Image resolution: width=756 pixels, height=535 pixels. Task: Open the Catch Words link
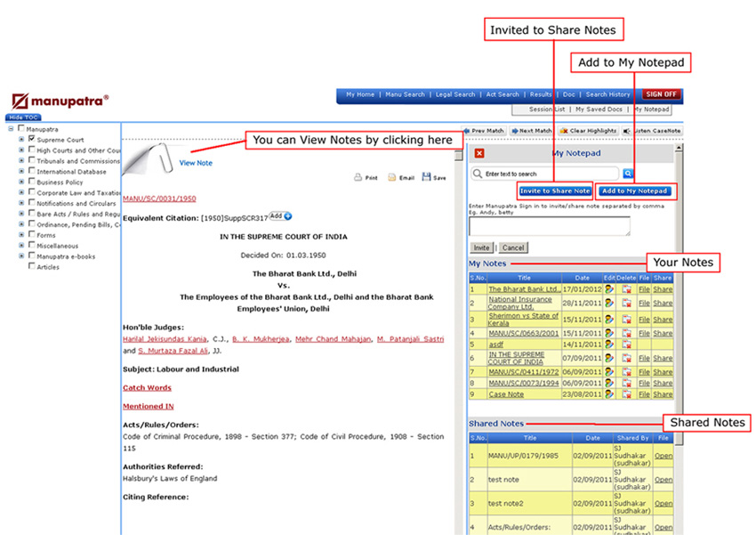point(147,388)
